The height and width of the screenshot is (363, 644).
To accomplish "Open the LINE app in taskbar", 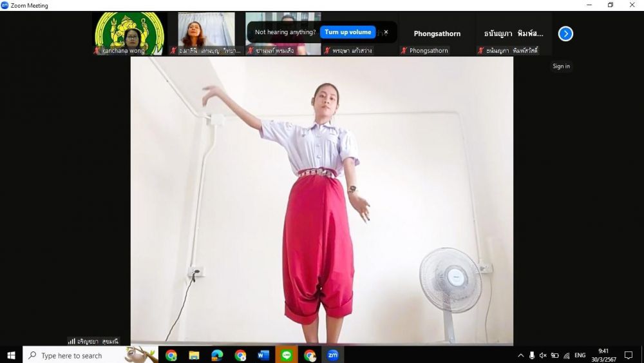I will (287, 355).
